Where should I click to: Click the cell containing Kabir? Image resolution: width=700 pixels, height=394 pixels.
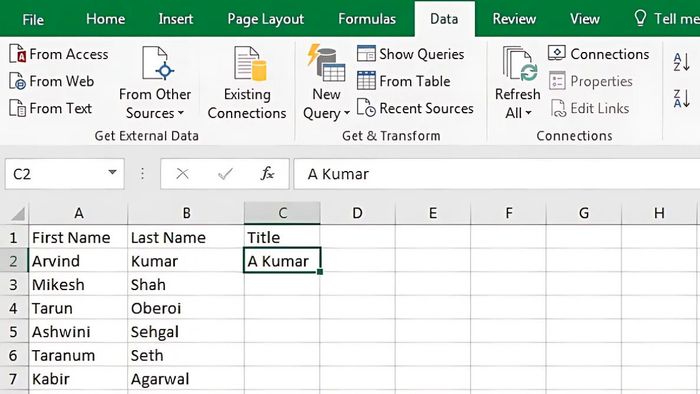pos(79,379)
